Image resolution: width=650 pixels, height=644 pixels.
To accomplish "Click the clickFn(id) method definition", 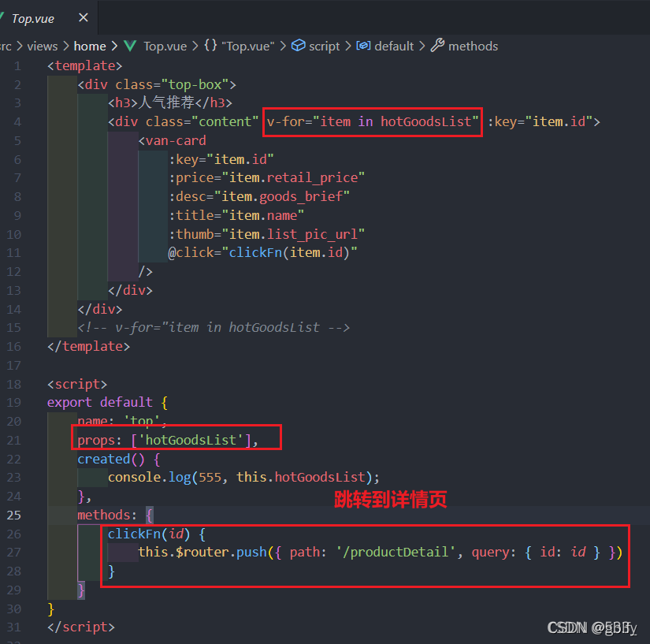I will 156,534.
